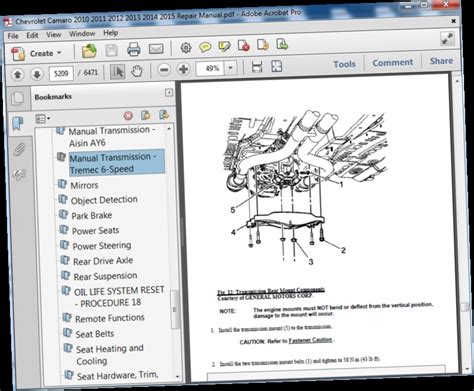The width and height of the screenshot is (474, 391).
Task: Go to previous page arrow
Action: (x=18, y=74)
